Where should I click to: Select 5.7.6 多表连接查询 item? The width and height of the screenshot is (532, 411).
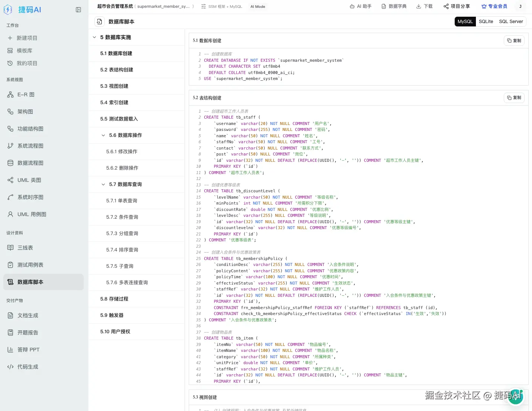137,283
